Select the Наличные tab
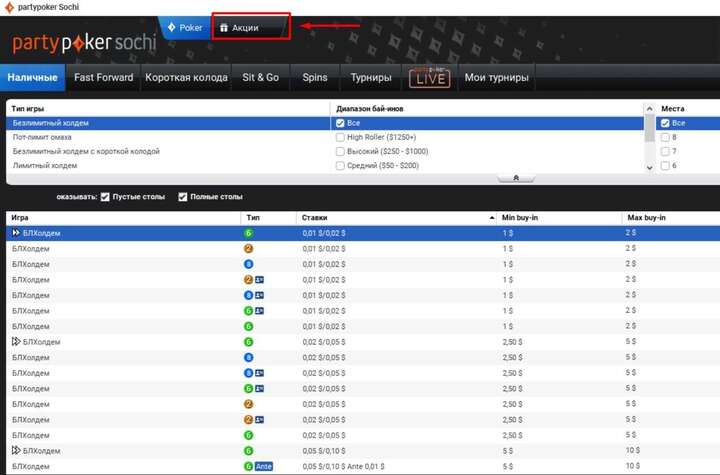The image size is (720, 475). click(33, 78)
